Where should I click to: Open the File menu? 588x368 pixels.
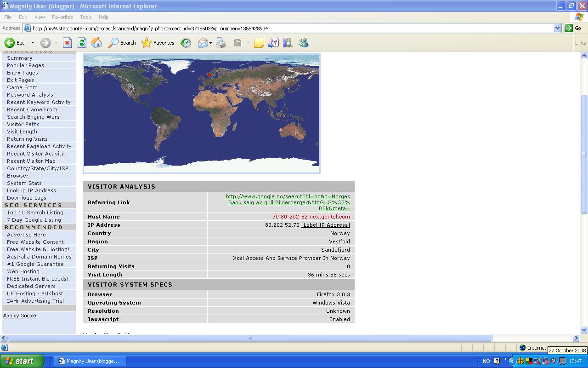[8, 17]
